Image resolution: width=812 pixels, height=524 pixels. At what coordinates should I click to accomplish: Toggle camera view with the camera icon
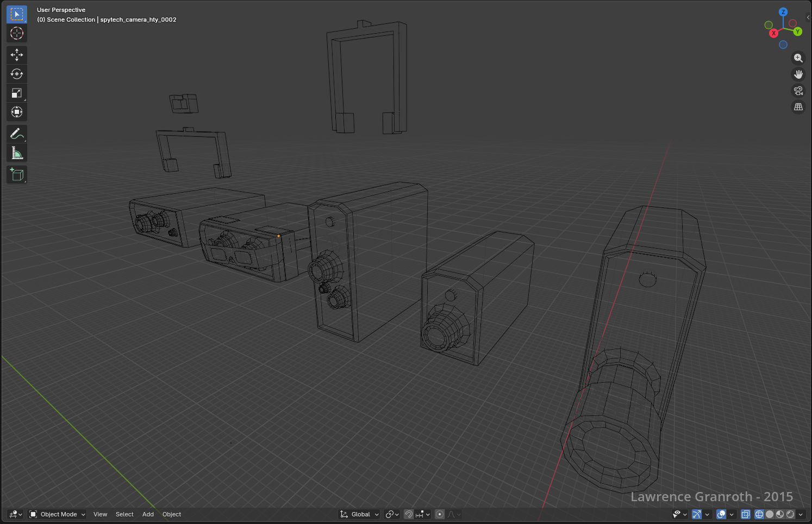coord(798,91)
